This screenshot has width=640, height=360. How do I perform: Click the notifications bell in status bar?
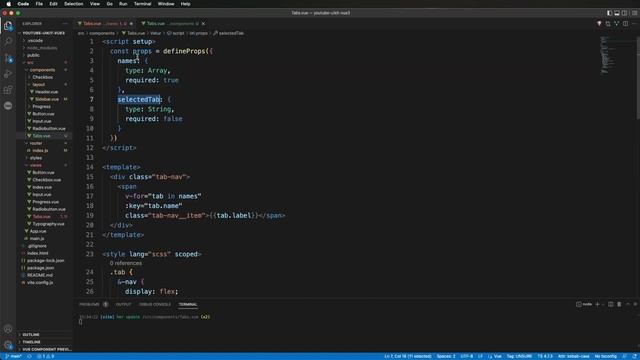634,356
